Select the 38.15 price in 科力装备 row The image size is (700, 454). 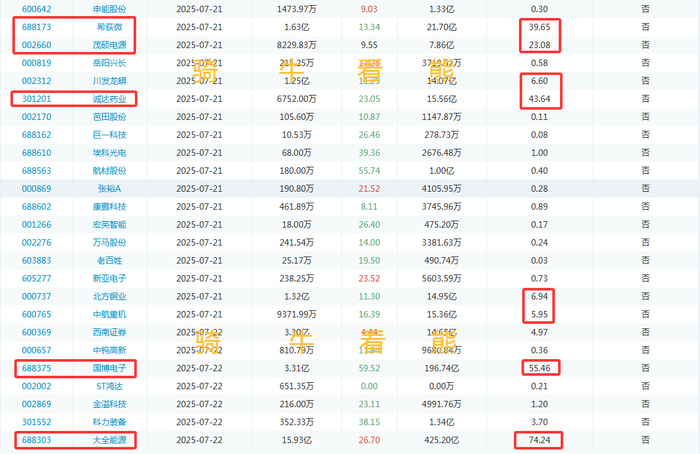tap(369, 422)
